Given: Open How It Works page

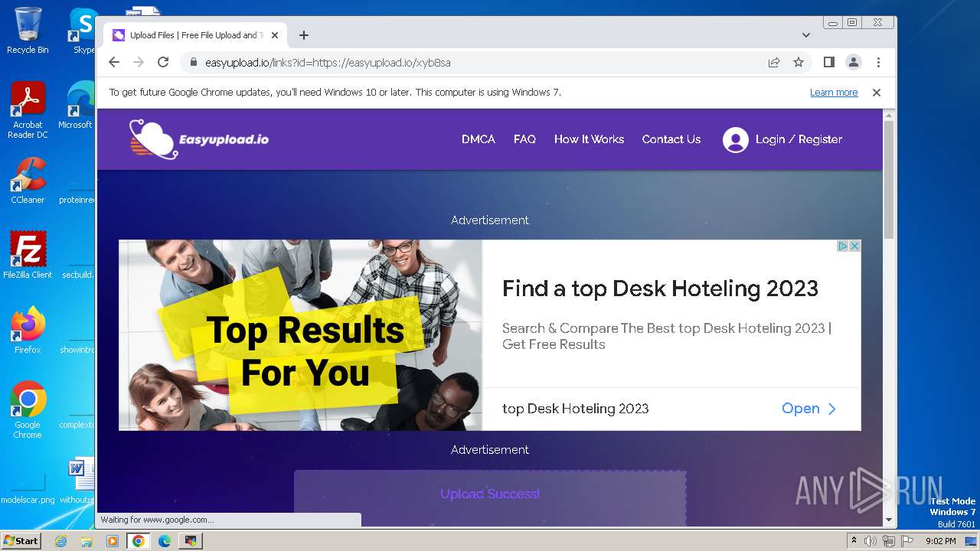Looking at the screenshot, I should pyautogui.click(x=589, y=139).
